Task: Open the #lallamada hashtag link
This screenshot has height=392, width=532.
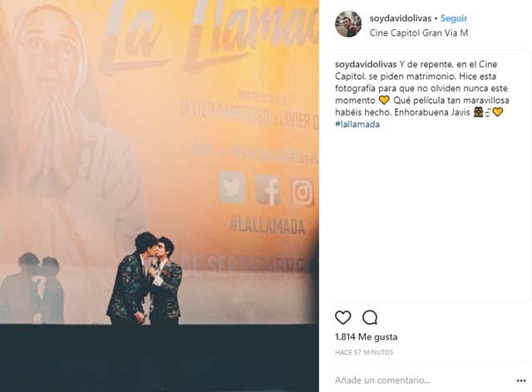Action: coord(357,124)
